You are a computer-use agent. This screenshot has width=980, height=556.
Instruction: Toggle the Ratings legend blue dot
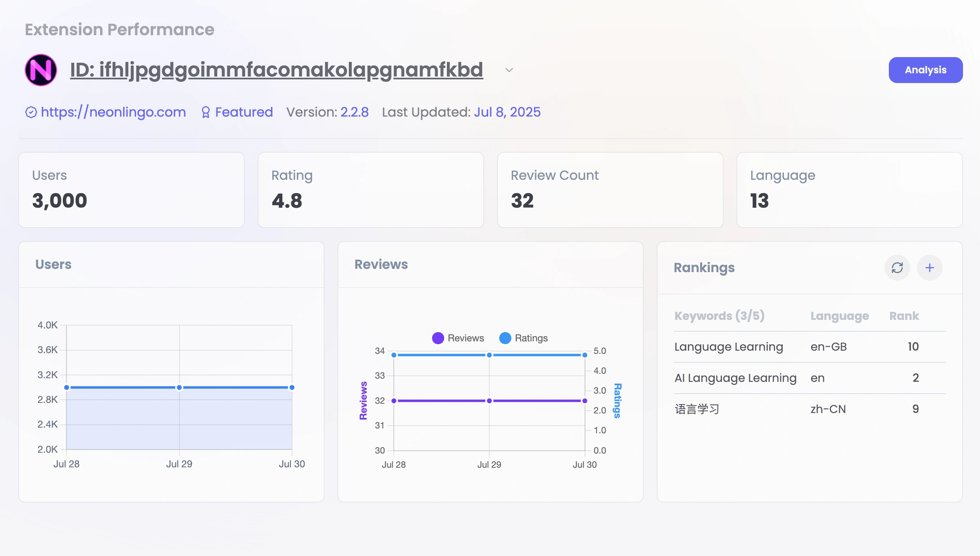pos(505,338)
